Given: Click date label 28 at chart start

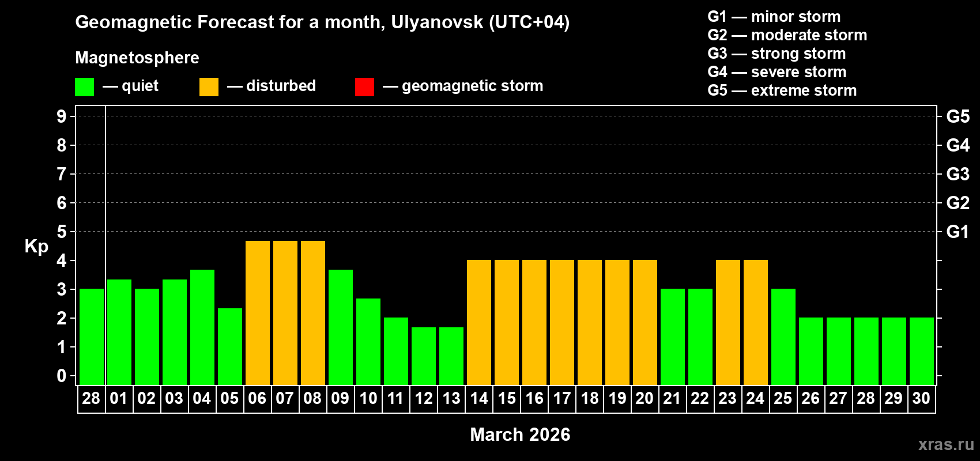Looking at the screenshot, I should [91, 398].
